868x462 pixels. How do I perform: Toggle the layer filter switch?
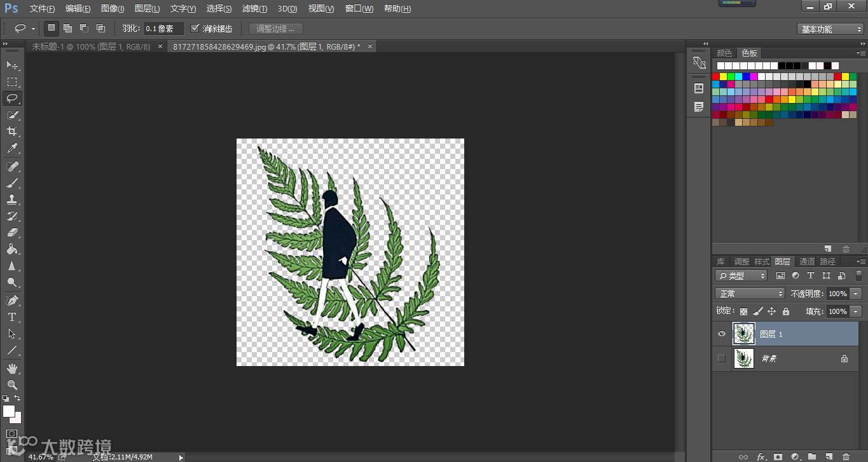(858, 276)
